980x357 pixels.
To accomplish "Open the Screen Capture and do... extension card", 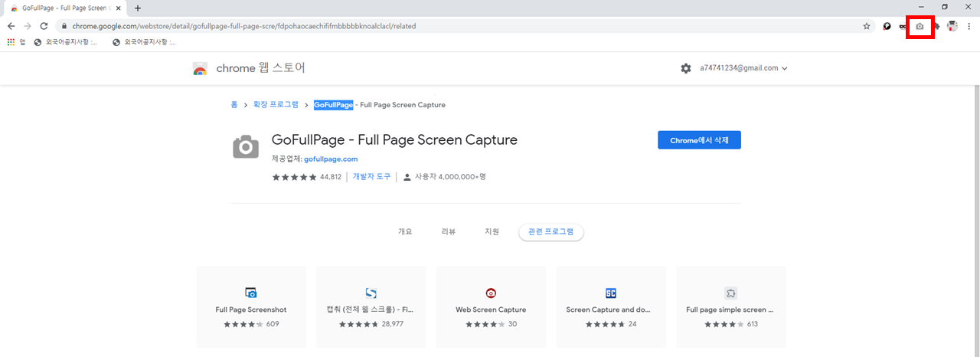I will [611, 306].
